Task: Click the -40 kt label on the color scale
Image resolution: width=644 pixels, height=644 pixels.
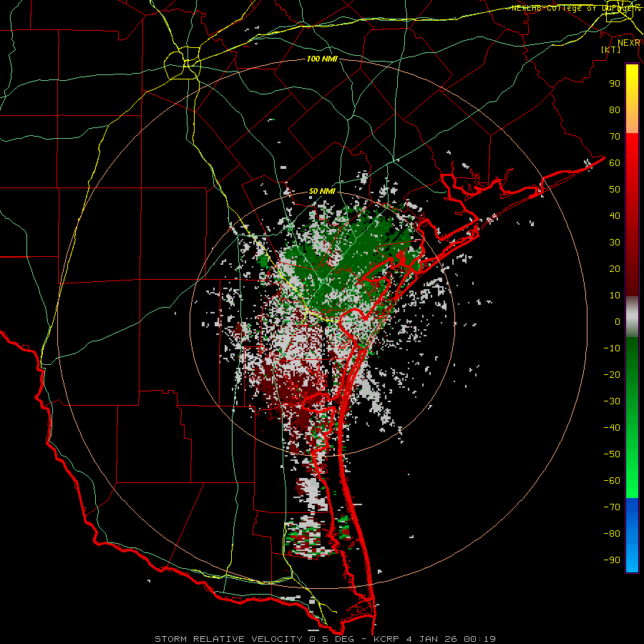Action: (612, 428)
